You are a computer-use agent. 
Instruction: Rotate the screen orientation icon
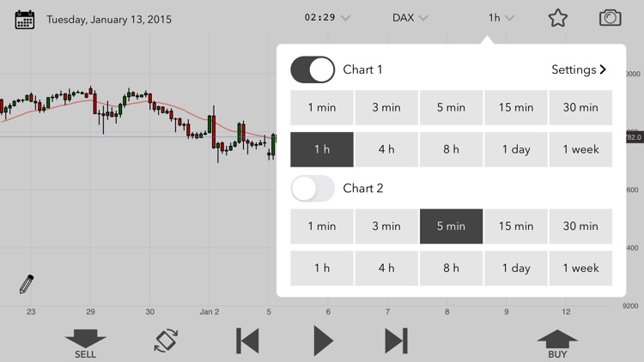(166, 341)
